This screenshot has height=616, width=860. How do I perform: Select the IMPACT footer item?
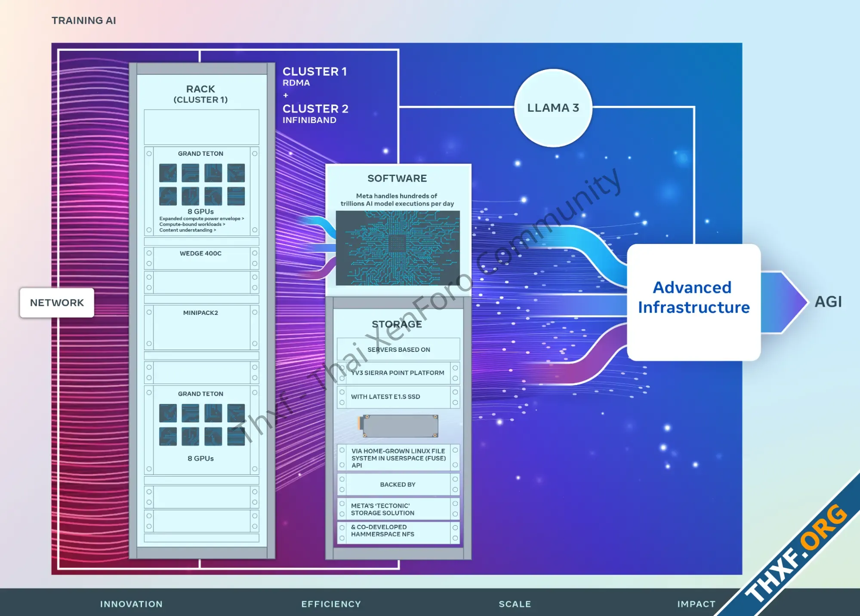pyautogui.click(x=696, y=604)
